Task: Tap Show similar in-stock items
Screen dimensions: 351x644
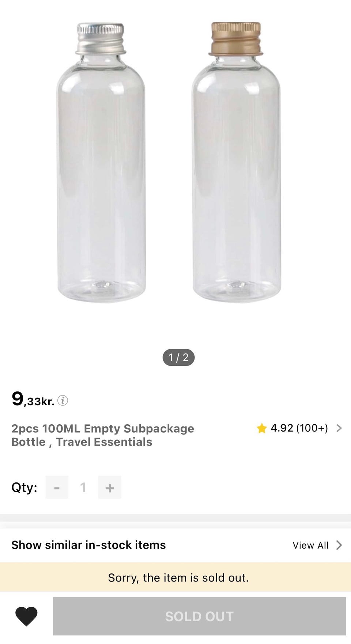Action: pyautogui.click(x=88, y=545)
